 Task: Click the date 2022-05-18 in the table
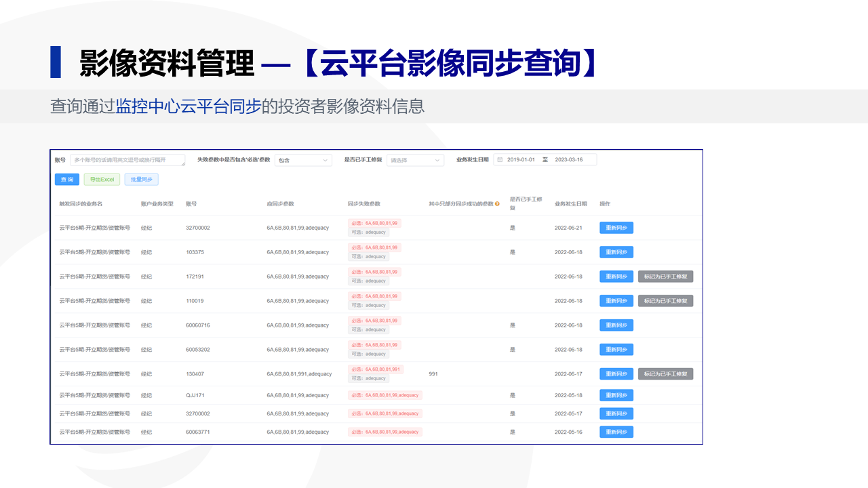coord(568,395)
